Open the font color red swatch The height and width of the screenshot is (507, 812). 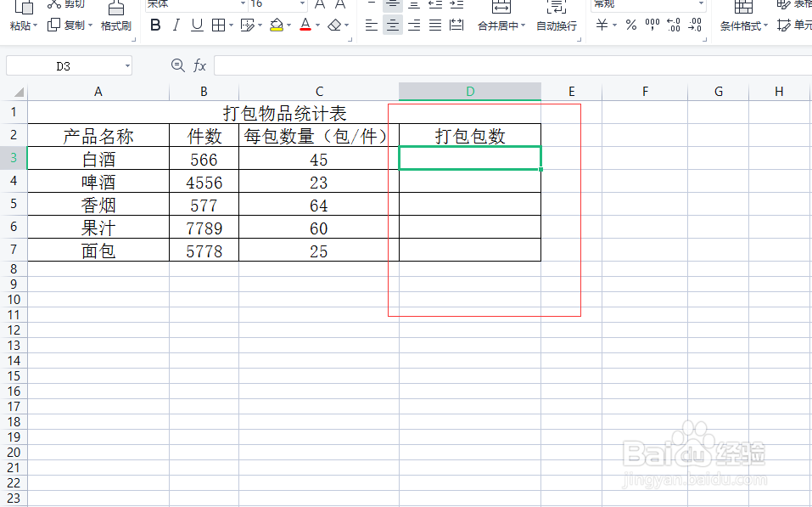(305, 25)
